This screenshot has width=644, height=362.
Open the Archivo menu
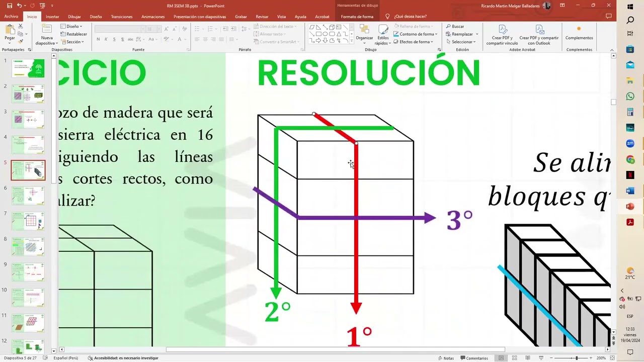pos(11,17)
